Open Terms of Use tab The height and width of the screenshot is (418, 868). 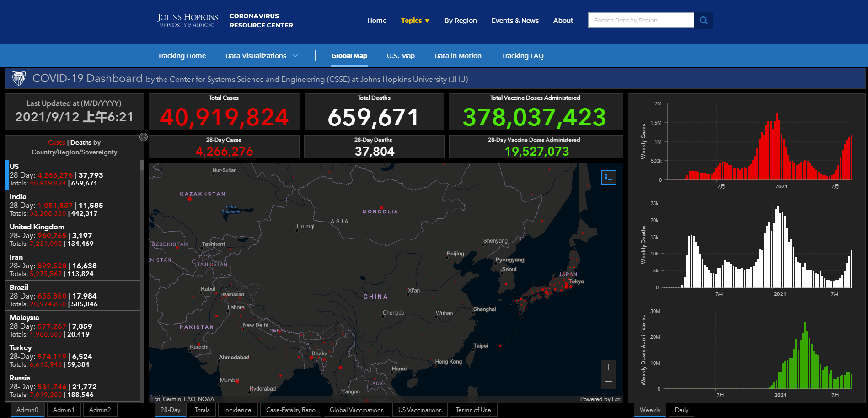pos(473,410)
